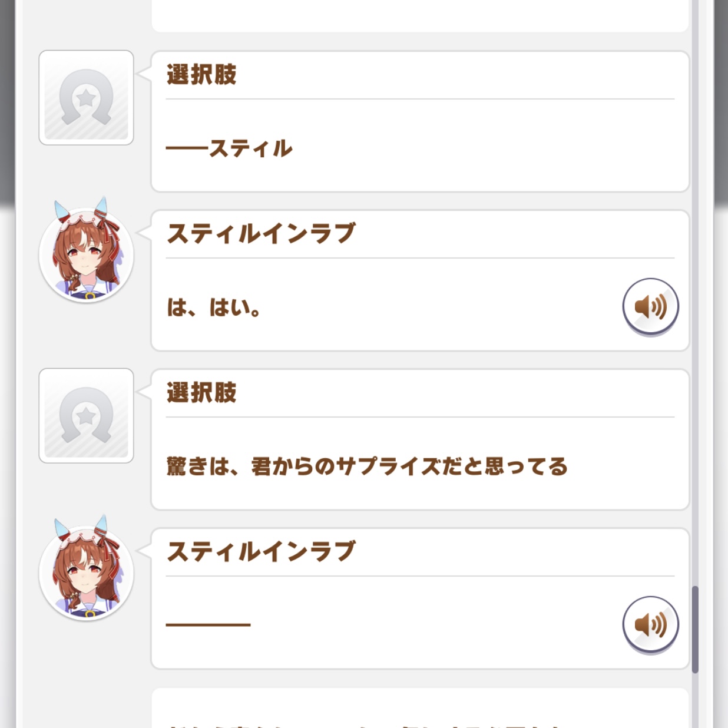This screenshot has height=728, width=728.
Task: Select the "──スティル" choice text
Action: [230, 148]
